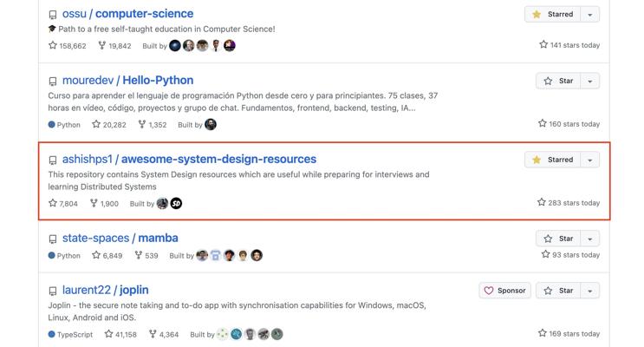
Task: Open the list dropdown next to joplin Star button
Action: (589, 291)
